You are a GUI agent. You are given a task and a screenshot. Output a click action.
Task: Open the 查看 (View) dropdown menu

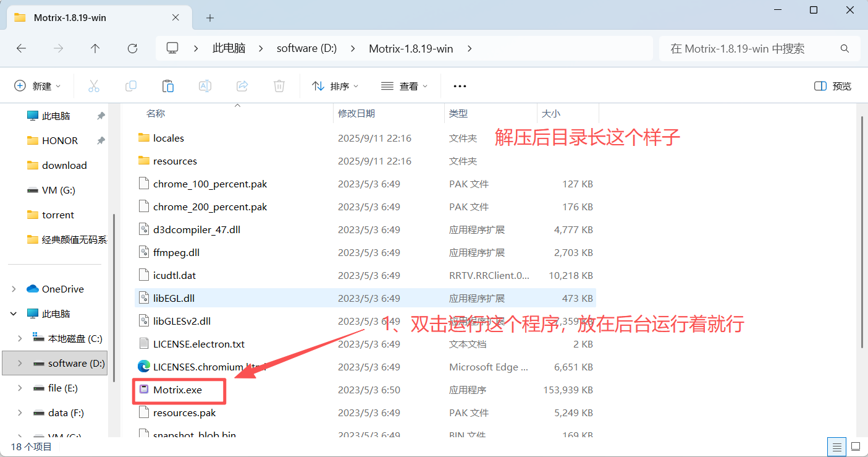tap(405, 86)
